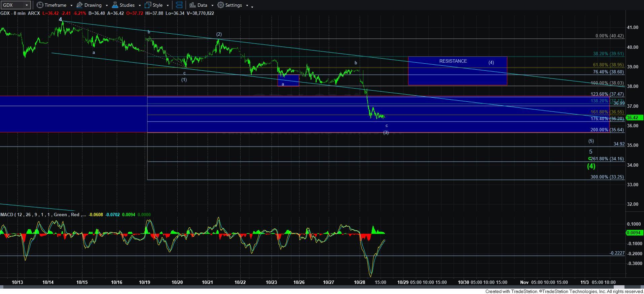The image size is (644, 294).
Task: Click the stacked panels icon in toolbar
Action: [x=179, y=5]
